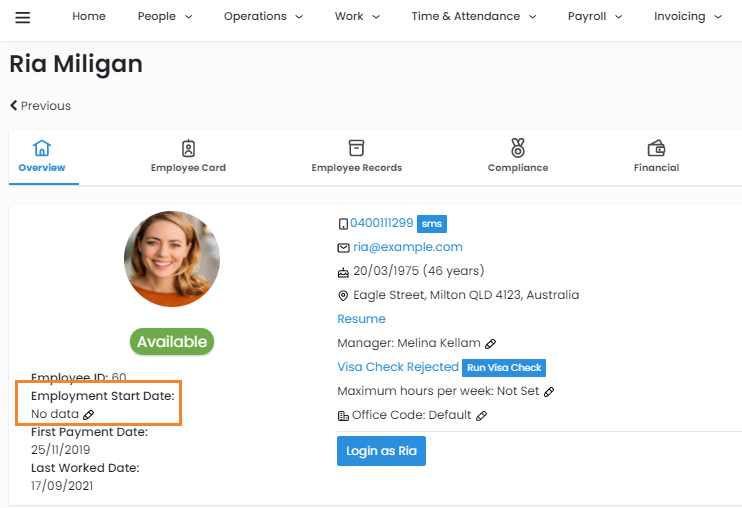Image resolution: width=742 pixels, height=508 pixels.
Task: Edit the manager Melina Kellam pencil icon
Action: click(x=490, y=344)
